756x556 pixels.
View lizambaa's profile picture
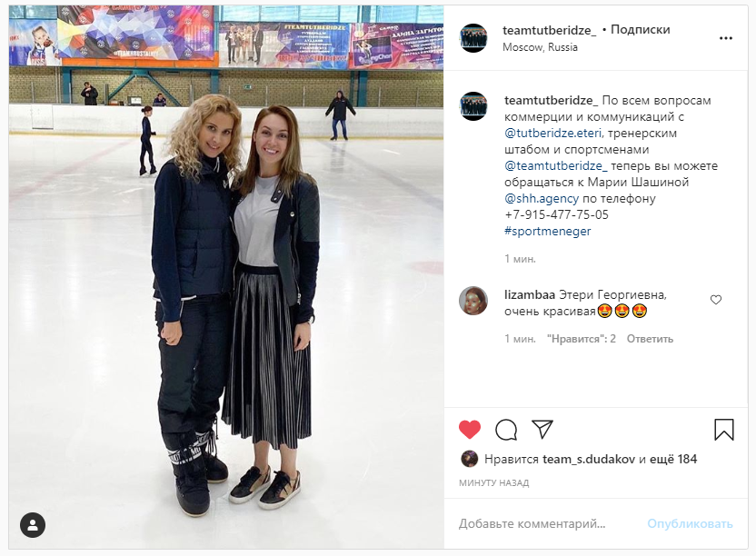[473, 301]
